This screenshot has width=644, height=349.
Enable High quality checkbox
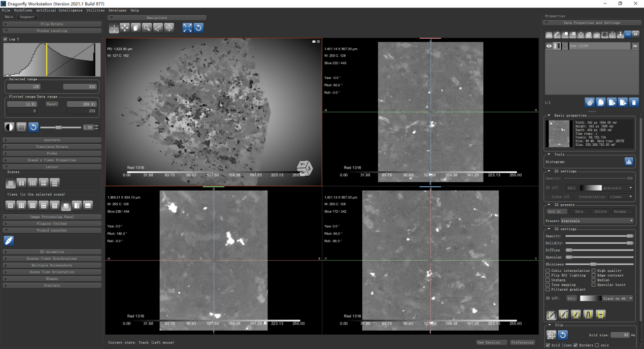click(594, 271)
